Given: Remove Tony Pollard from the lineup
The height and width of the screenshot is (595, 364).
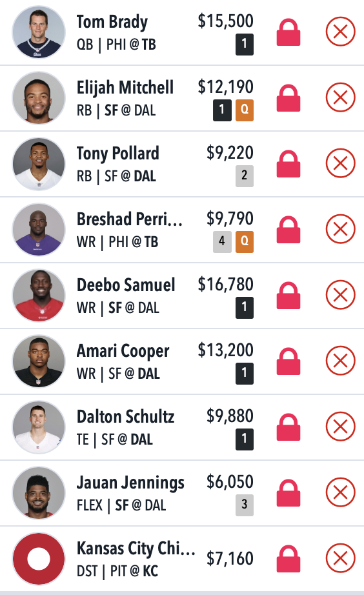Looking at the screenshot, I should point(341,163).
